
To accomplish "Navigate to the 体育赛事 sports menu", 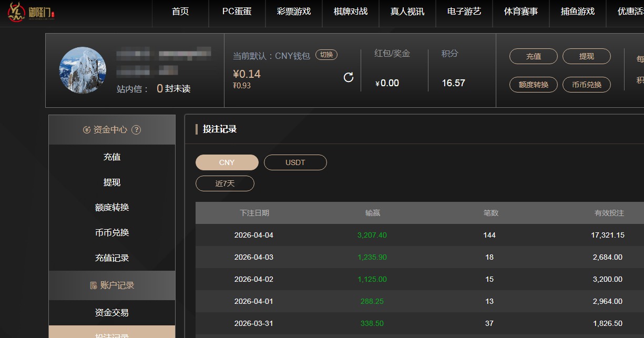I will pyautogui.click(x=520, y=14).
